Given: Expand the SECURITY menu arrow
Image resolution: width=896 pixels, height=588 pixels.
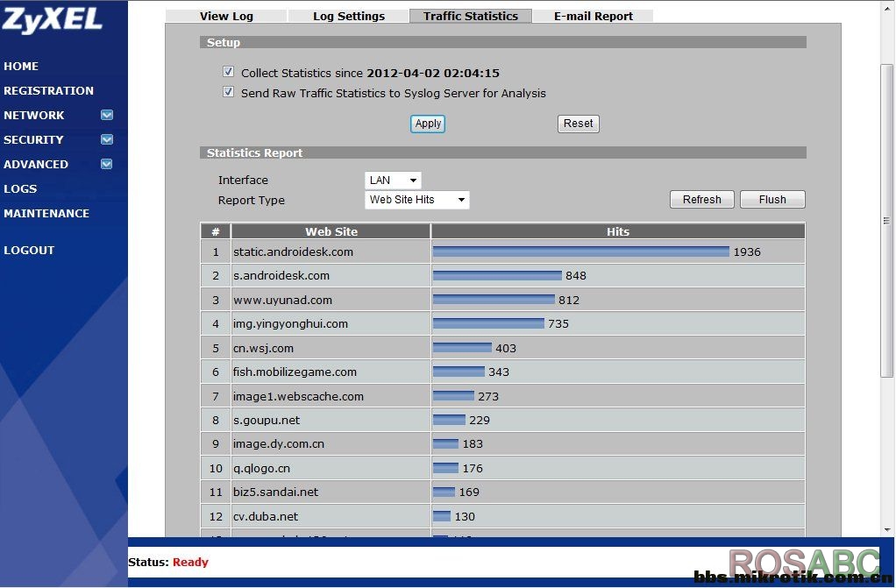Looking at the screenshot, I should click(107, 139).
